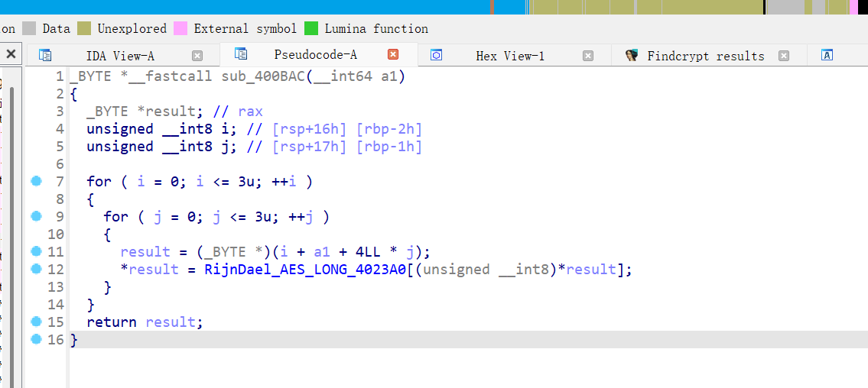Click the Pseudocode-A tab icon
Viewport: 868px width, 388px height.
pos(241,53)
